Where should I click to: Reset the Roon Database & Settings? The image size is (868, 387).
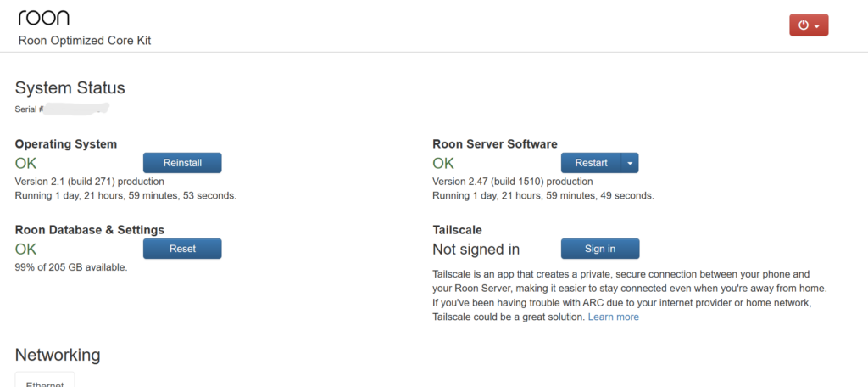point(182,249)
